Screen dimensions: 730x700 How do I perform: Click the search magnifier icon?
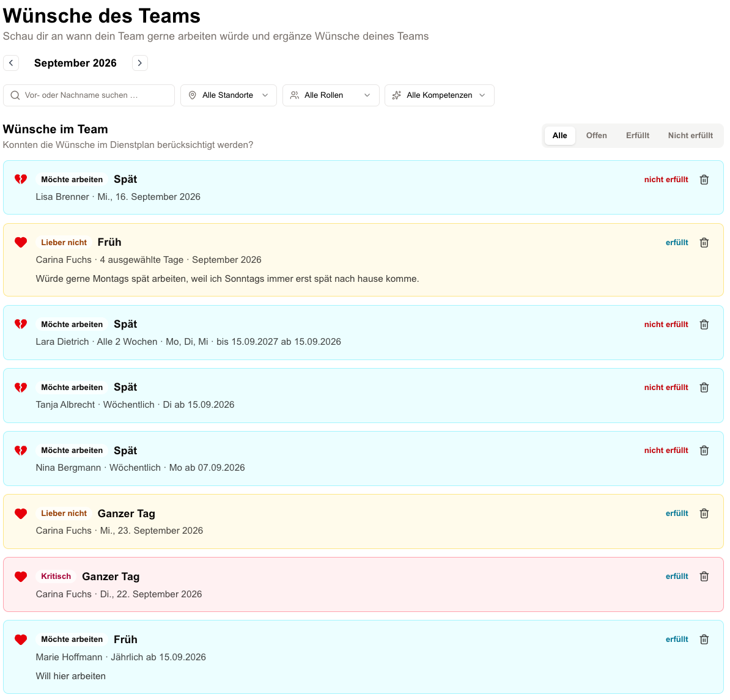click(15, 95)
